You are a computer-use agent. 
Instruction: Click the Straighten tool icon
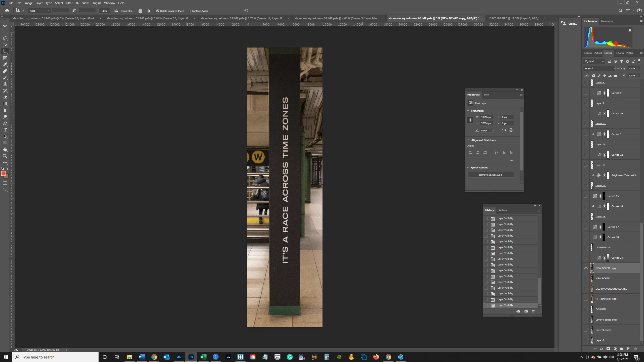[116, 11]
